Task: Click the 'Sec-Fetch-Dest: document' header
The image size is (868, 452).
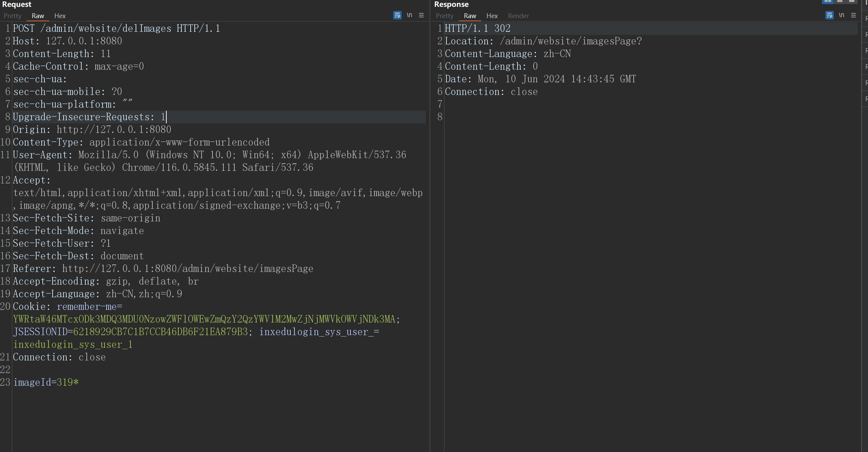Action: tap(79, 256)
